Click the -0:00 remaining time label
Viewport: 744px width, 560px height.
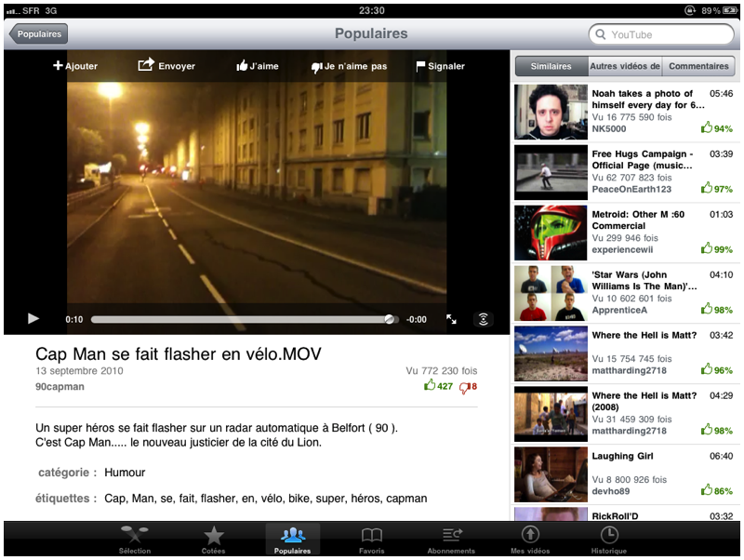pos(416,320)
